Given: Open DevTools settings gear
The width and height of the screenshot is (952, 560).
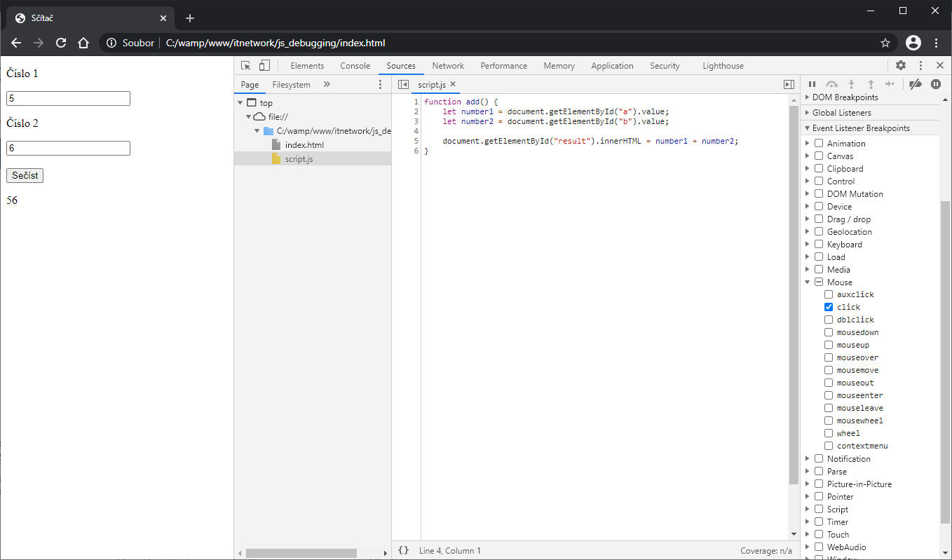Looking at the screenshot, I should click(x=901, y=66).
